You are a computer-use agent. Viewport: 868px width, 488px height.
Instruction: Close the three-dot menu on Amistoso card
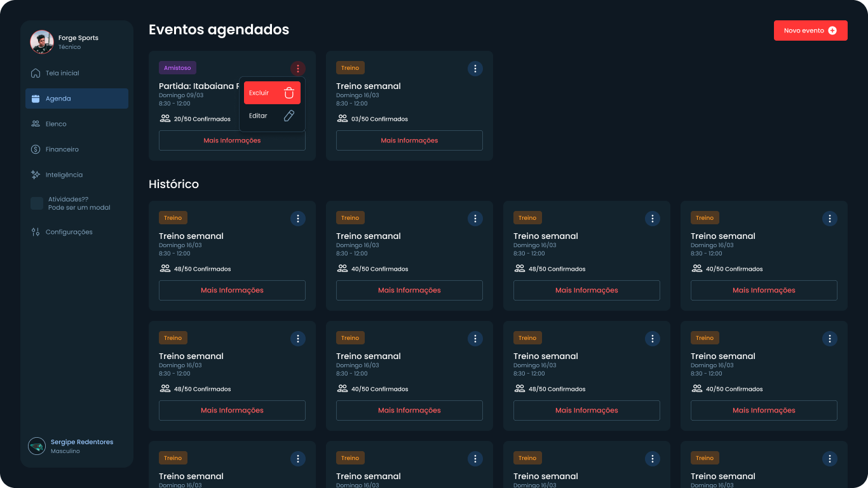(x=298, y=69)
